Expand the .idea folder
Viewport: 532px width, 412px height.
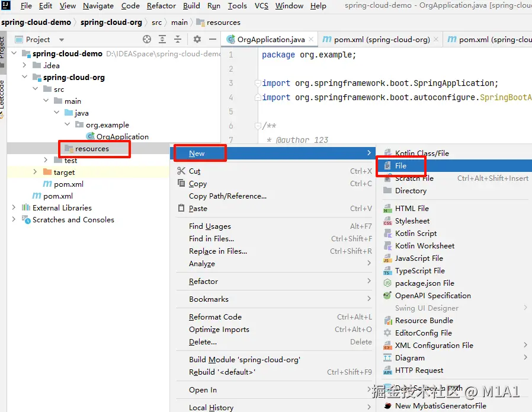click(24, 65)
